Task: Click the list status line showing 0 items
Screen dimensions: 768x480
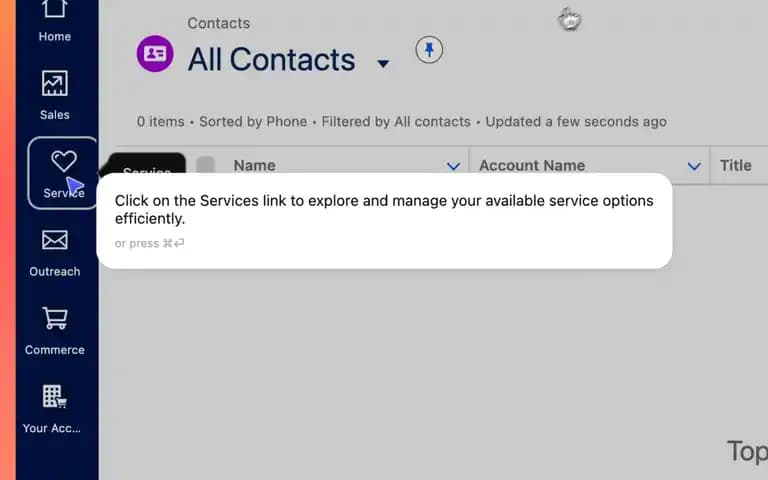Action: point(402,121)
